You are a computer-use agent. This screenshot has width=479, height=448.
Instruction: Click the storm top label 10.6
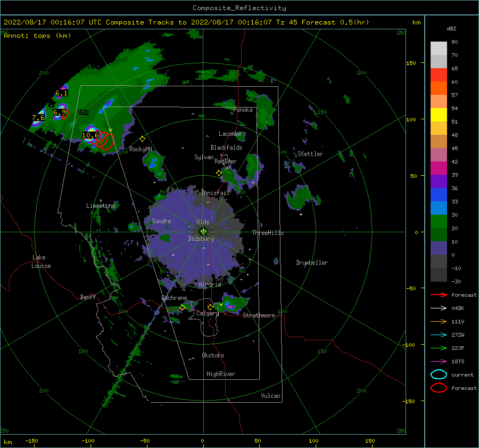click(90, 135)
